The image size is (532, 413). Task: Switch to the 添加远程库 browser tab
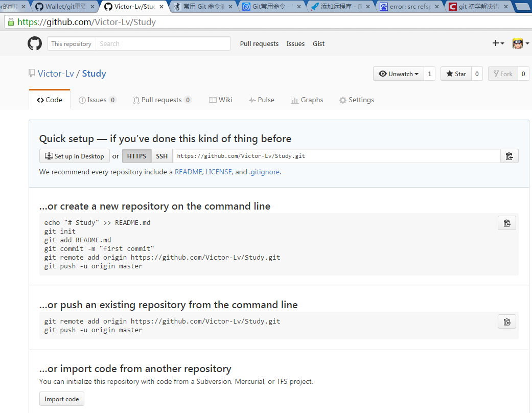[341, 7]
